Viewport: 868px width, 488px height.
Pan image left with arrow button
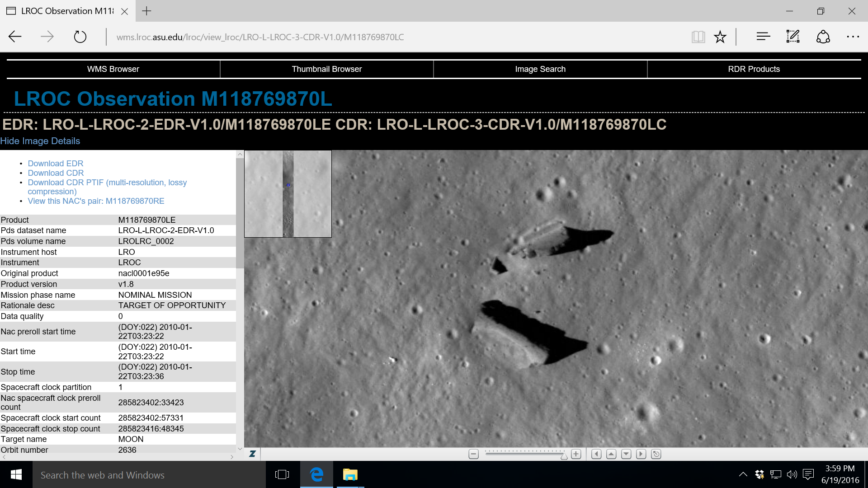click(x=596, y=454)
